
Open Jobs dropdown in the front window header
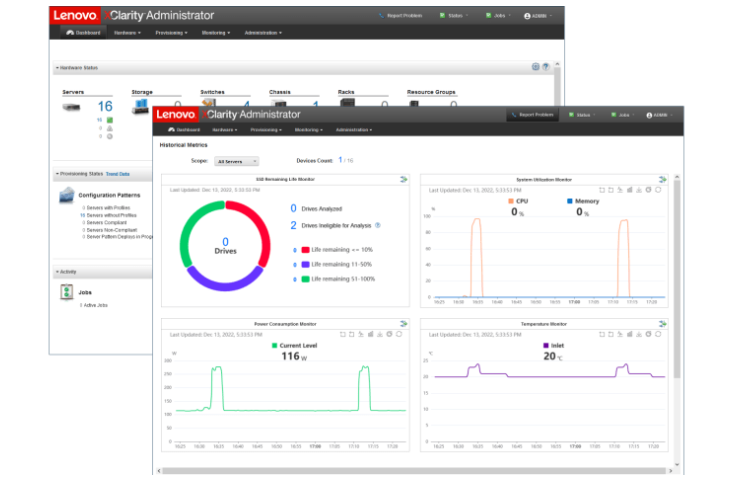[x=623, y=115]
